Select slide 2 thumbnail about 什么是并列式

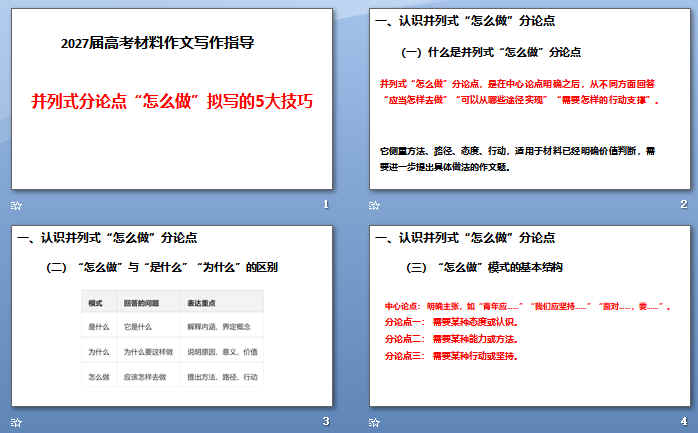pyautogui.click(x=530, y=99)
